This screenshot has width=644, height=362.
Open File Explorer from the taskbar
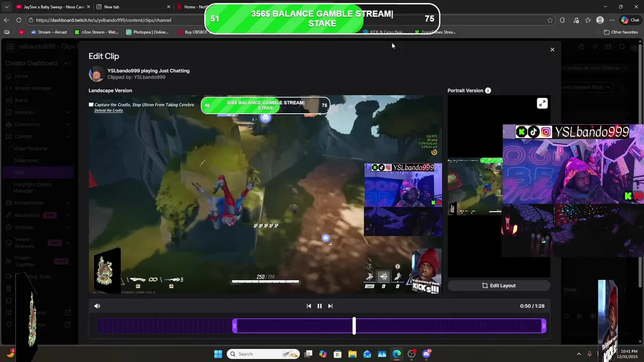tap(353, 354)
